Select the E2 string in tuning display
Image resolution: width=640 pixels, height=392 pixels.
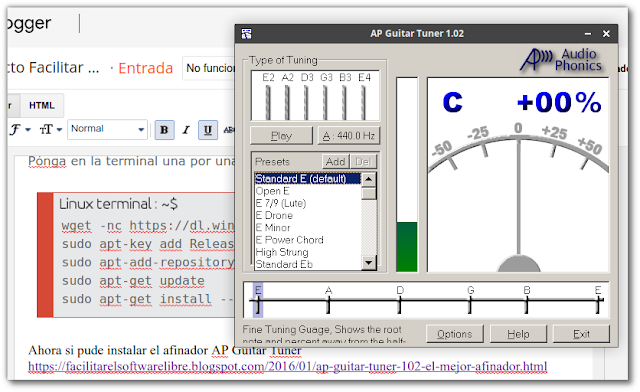[x=268, y=97]
